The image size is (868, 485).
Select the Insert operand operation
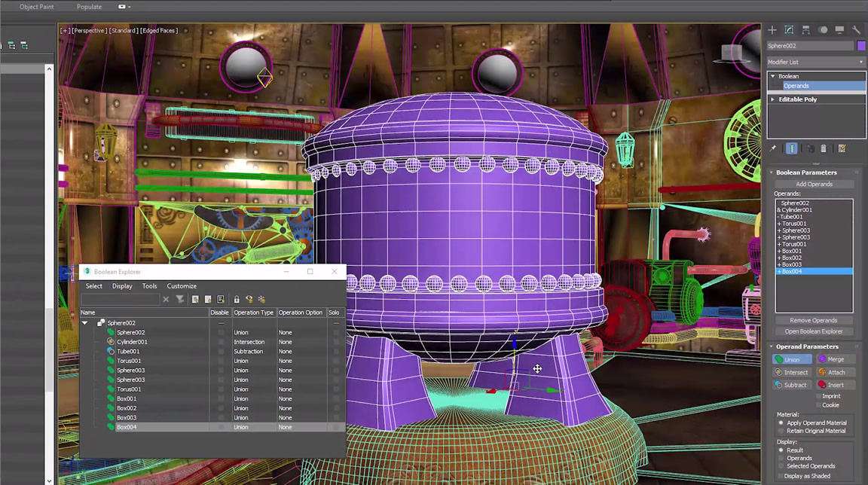(x=836, y=385)
